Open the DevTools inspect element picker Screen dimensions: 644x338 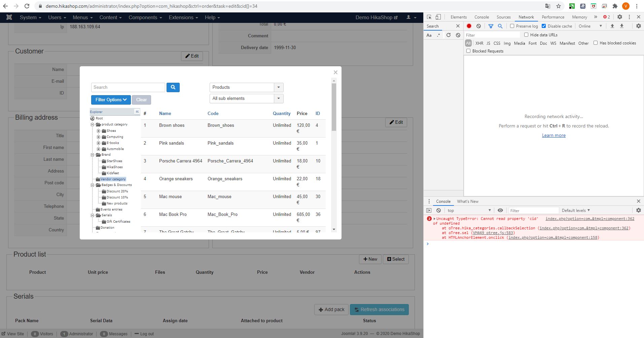pos(429,17)
